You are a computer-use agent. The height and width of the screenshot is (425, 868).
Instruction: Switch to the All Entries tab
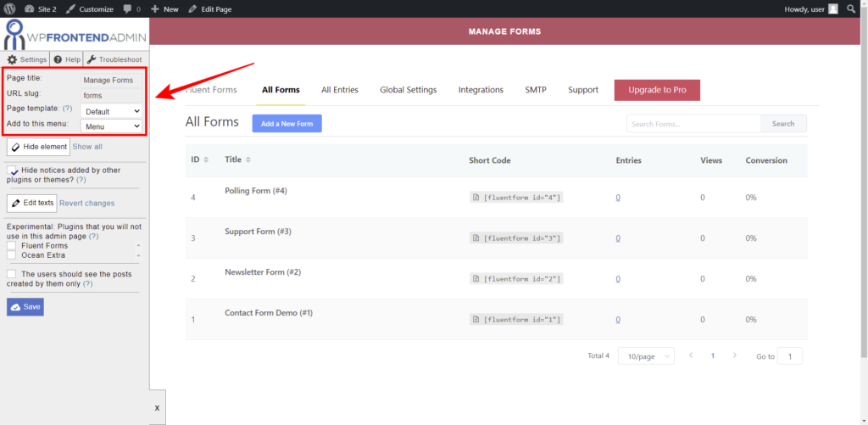tap(340, 90)
